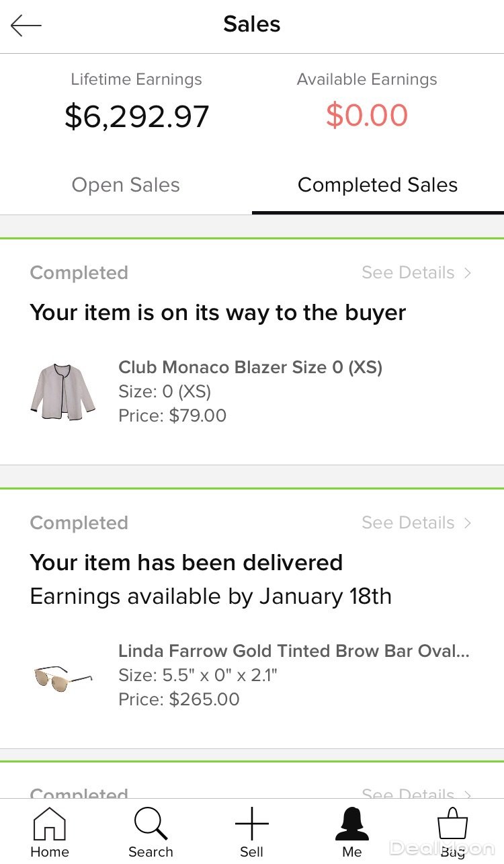504x864 pixels.
Task: Switch to Open Sales tab
Action: 126,186
